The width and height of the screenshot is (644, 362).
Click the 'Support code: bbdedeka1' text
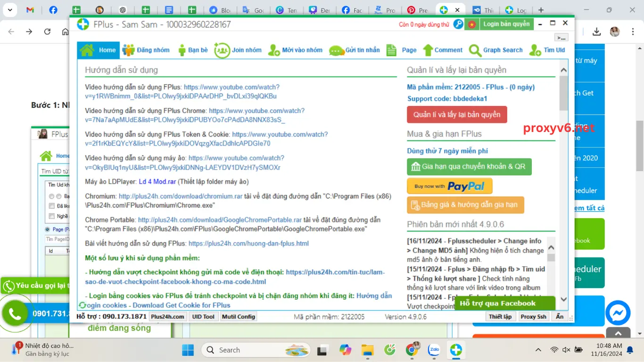pyautogui.click(x=447, y=99)
